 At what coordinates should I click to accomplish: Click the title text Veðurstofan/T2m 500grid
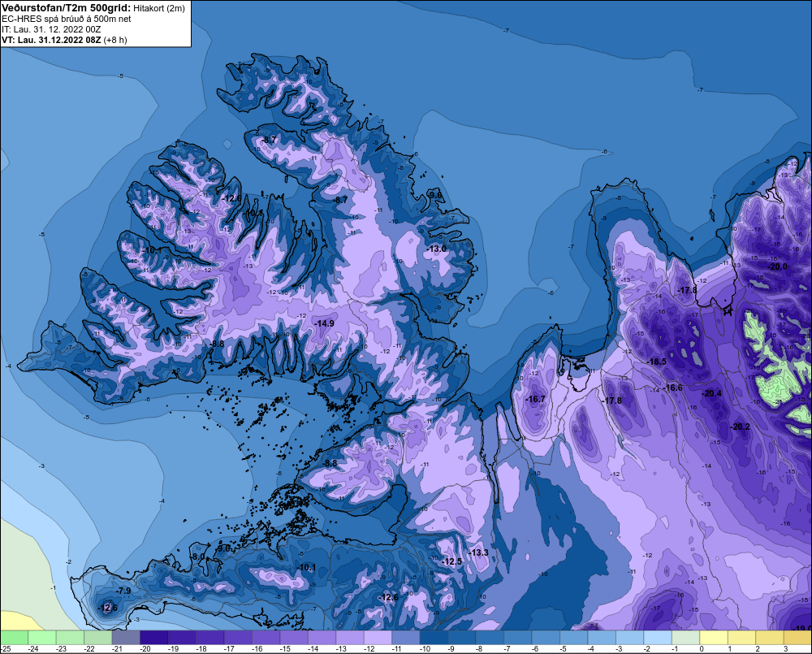coord(67,8)
